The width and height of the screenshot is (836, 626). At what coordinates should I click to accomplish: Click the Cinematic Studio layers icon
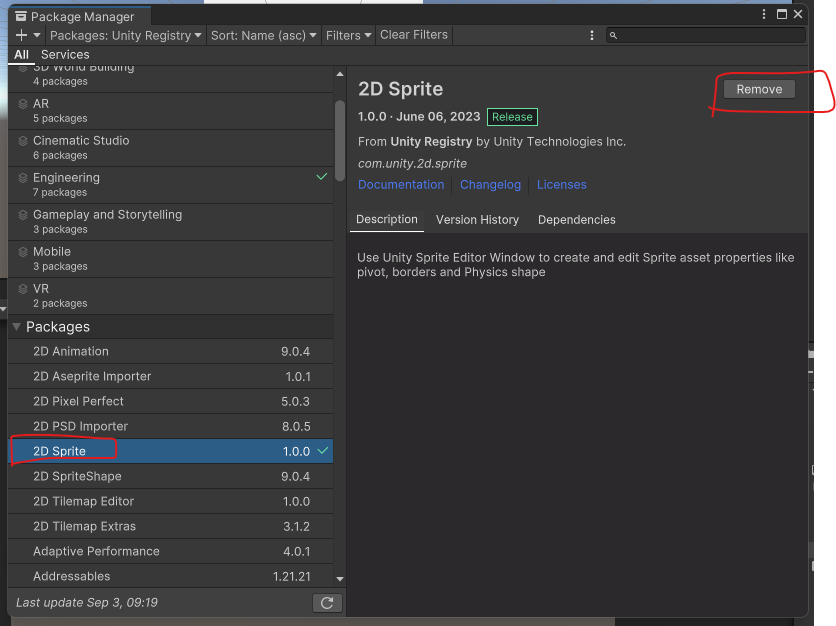23,141
